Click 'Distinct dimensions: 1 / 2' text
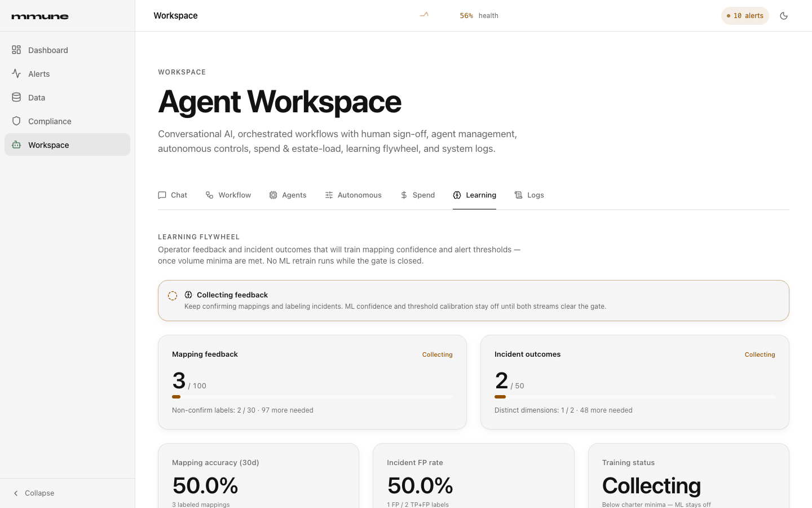This screenshot has width=812, height=508. coord(534,410)
